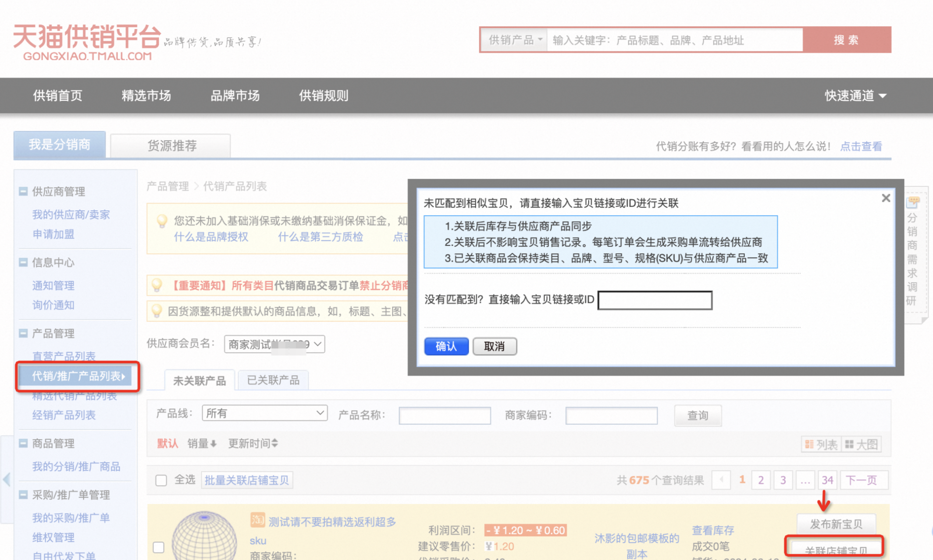Open the 沐影的包邮模板的副本 link
The height and width of the screenshot is (560, 933).
[637, 546]
